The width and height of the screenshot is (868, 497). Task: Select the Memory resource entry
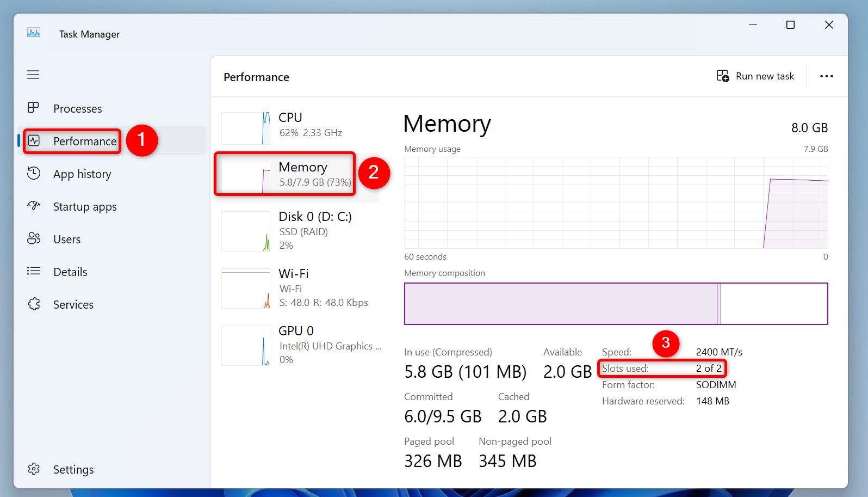pos(302,174)
